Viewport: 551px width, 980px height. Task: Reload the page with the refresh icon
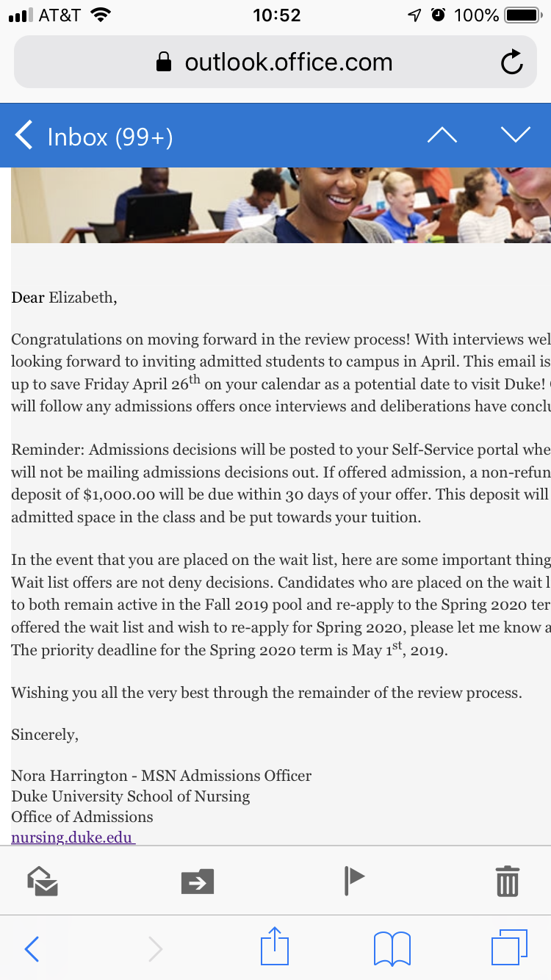[x=511, y=63]
